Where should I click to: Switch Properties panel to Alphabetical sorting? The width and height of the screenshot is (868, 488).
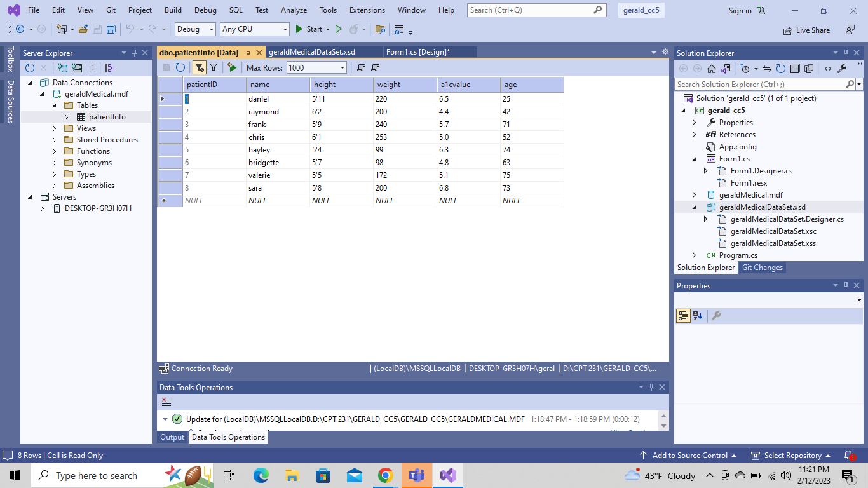698,316
